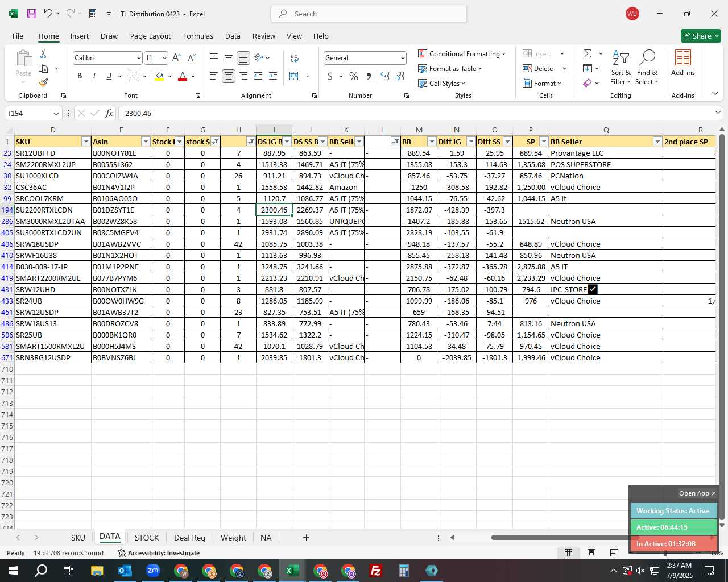Open the File menu
Screen dimensions: 728x582
pos(18,36)
